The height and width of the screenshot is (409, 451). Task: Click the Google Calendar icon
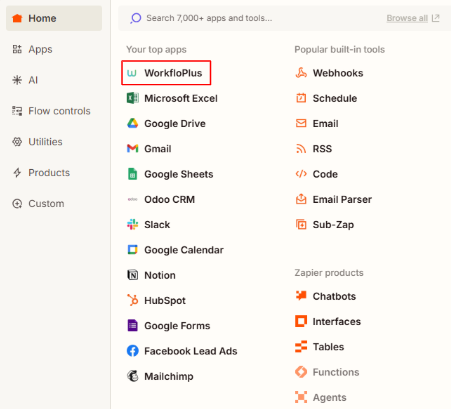133,250
